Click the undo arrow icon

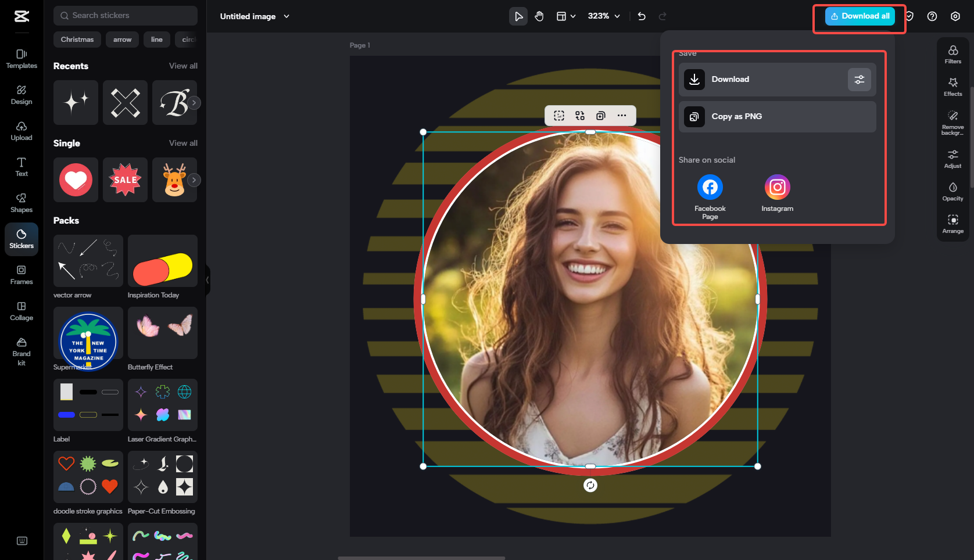pos(642,16)
